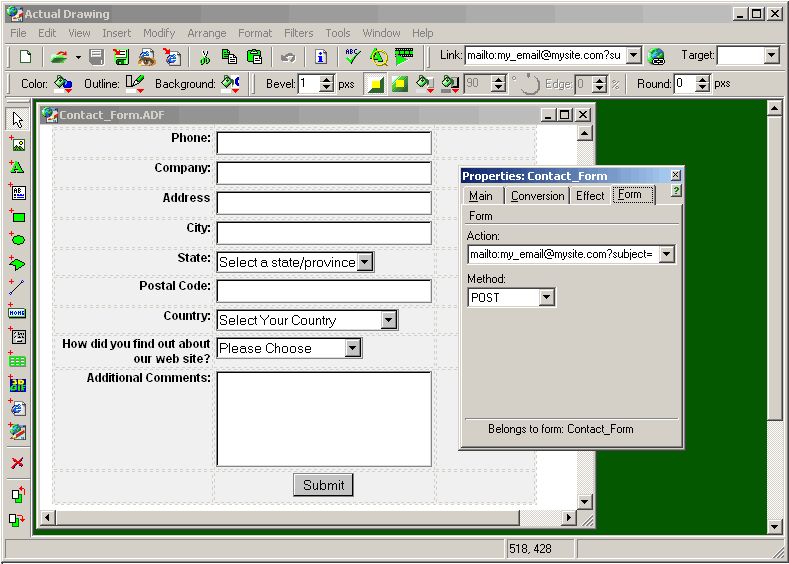Screen dimensions: 789x564
Task: Open the Method POST dropdown
Action: point(546,297)
